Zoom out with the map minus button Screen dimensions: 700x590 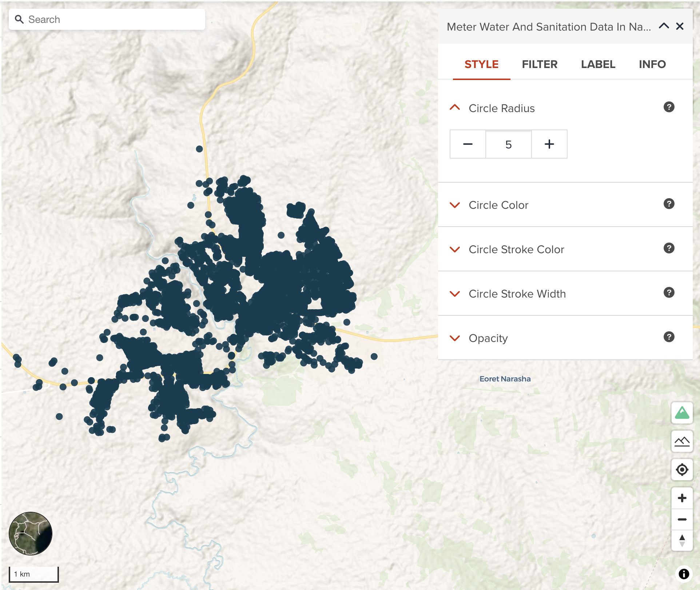681,519
